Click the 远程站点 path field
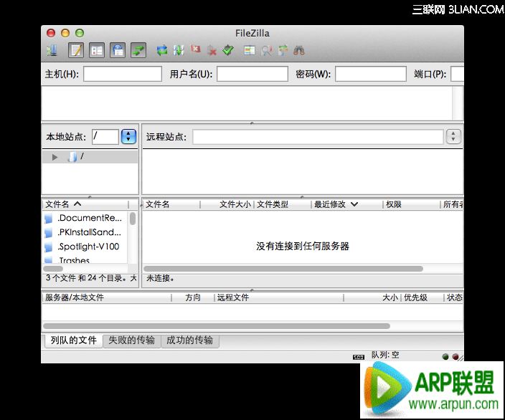The height and width of the screenshot is (420, 505). coord(318,137)
